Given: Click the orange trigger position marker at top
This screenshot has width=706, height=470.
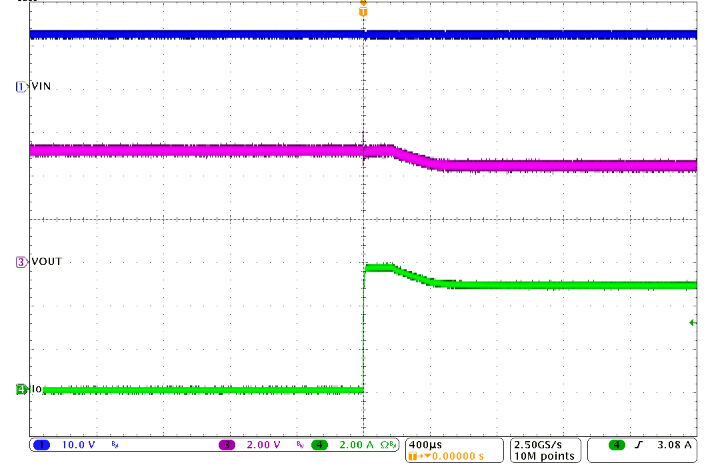Looking at the screenshot, I should coord(363,12).
